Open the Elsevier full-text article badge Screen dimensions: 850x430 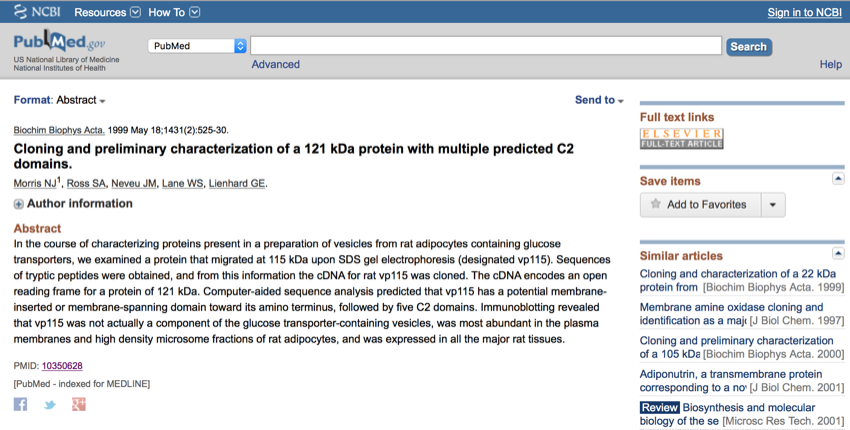click(681, 139)
